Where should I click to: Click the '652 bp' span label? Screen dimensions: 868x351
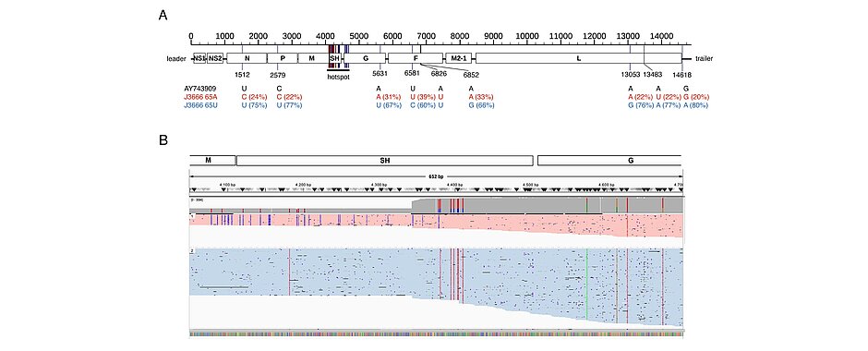[x=436, y=176]
